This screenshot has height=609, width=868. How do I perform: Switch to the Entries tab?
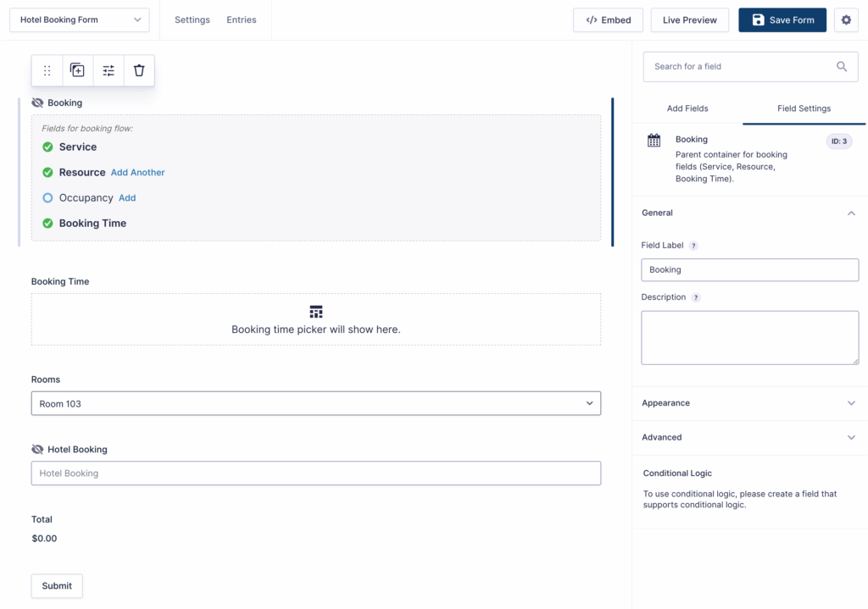pyautogui.click(x=242, y=19)
